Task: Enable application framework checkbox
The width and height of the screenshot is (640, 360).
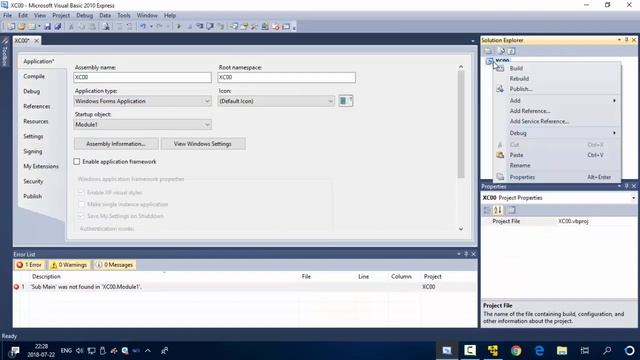Action: (x=77, y=162)
